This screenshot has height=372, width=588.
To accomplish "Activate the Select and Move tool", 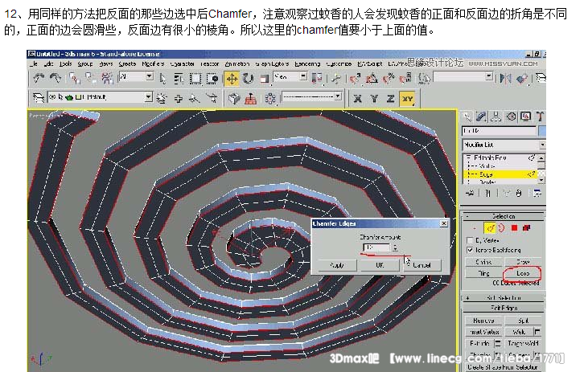I will pos(232,79).
